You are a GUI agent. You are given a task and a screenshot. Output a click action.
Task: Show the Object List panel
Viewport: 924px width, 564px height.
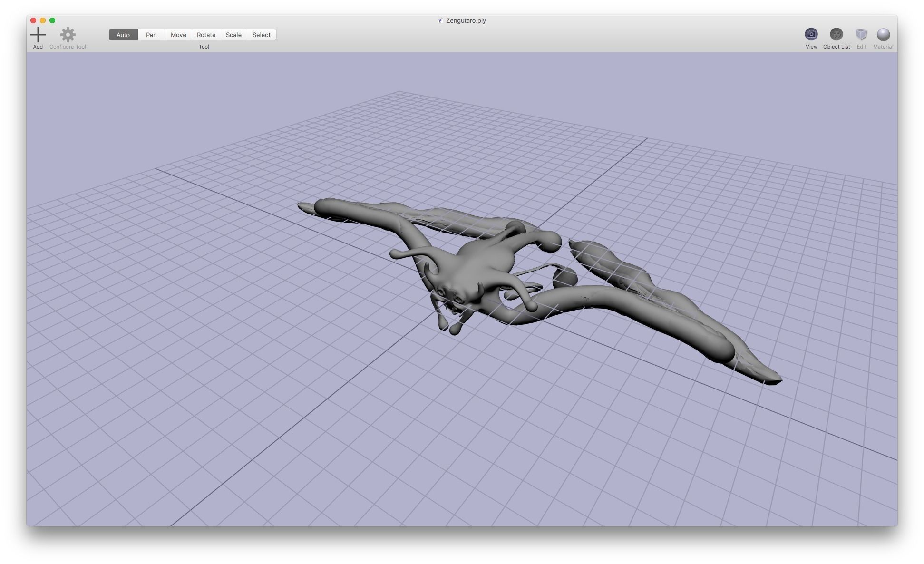click(836, 34)
